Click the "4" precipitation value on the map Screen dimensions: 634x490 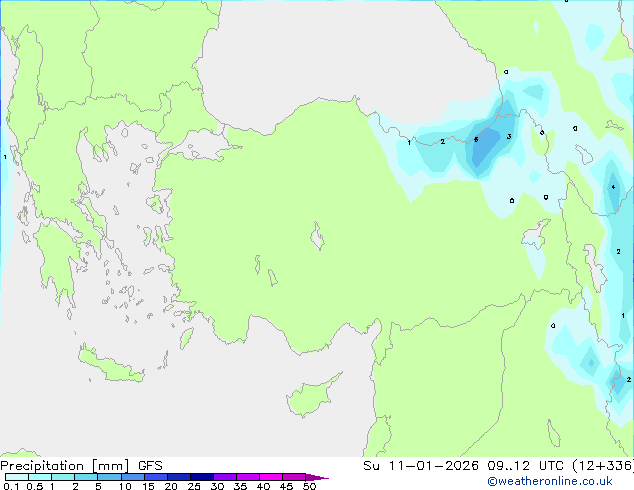(x=613, y=187)
